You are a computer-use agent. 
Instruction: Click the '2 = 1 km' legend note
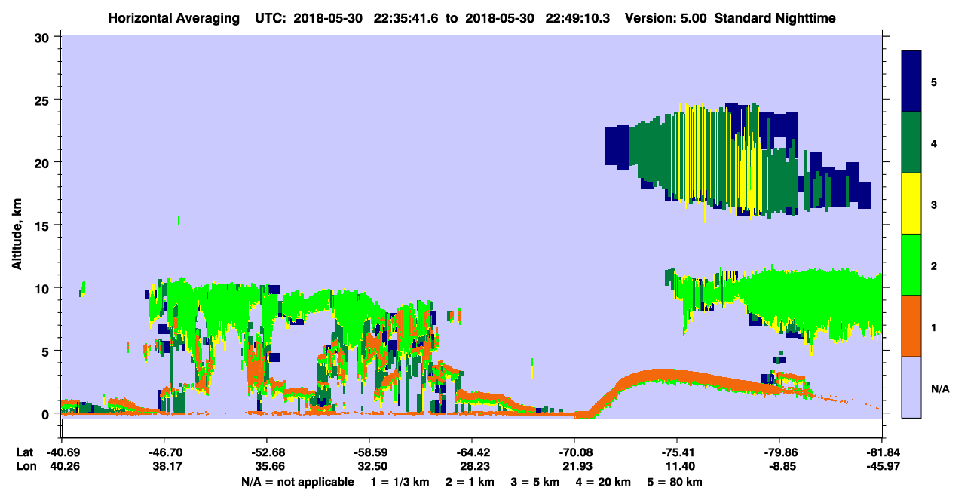[469, 482]
